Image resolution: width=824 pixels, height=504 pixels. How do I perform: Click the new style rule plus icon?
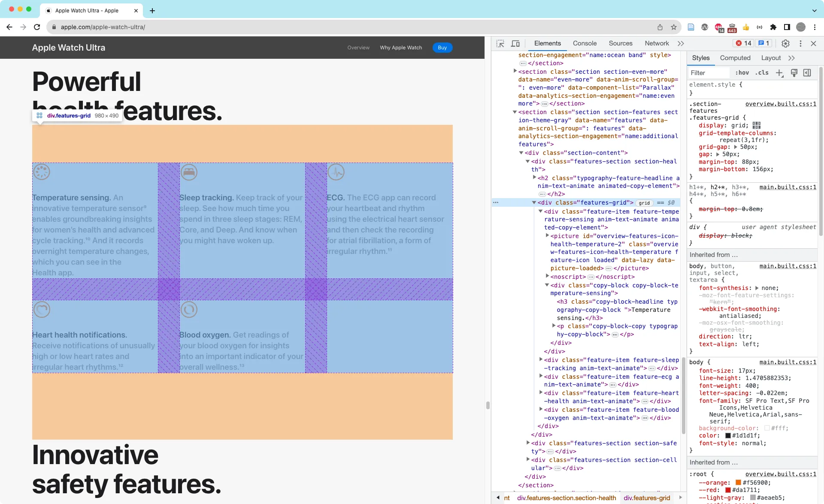tap(779, 72)
